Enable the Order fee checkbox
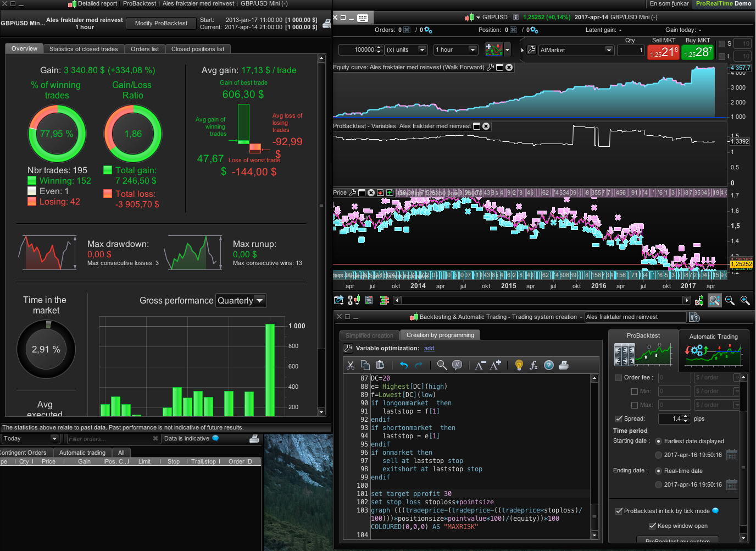Screen dimensions: 756x551 [619, 377]
